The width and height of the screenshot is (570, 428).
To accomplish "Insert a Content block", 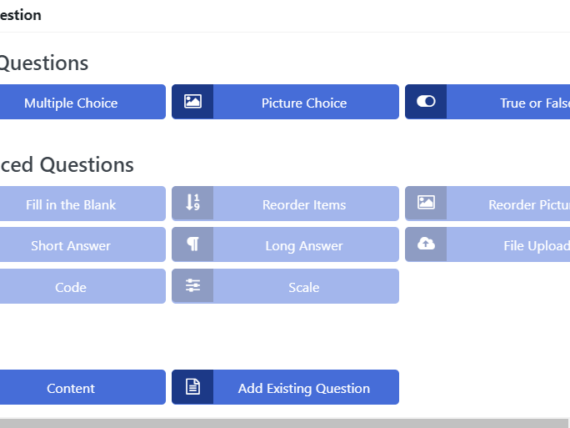I will coord(71,388).
